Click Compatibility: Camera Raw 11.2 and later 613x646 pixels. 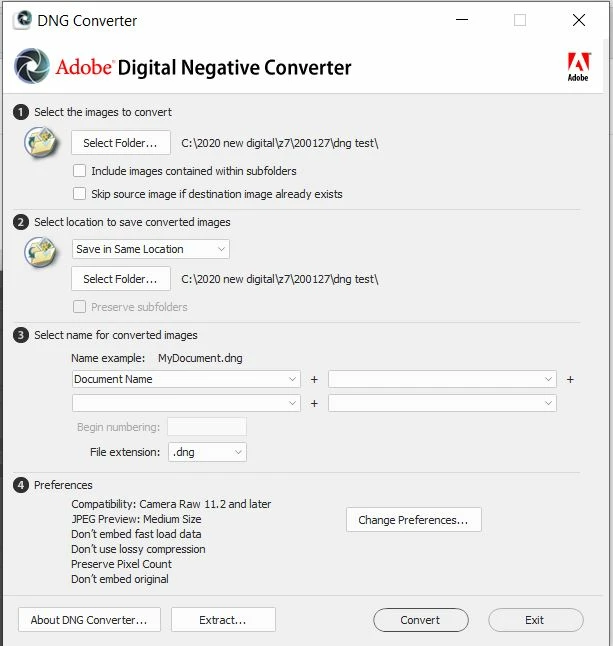pos(171,504)
